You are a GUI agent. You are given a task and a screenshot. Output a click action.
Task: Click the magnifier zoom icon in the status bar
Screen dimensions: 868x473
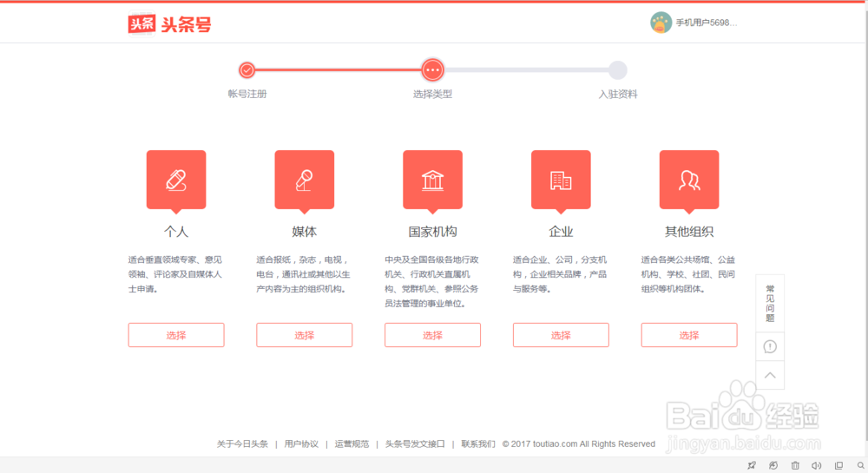pos(861,465)
